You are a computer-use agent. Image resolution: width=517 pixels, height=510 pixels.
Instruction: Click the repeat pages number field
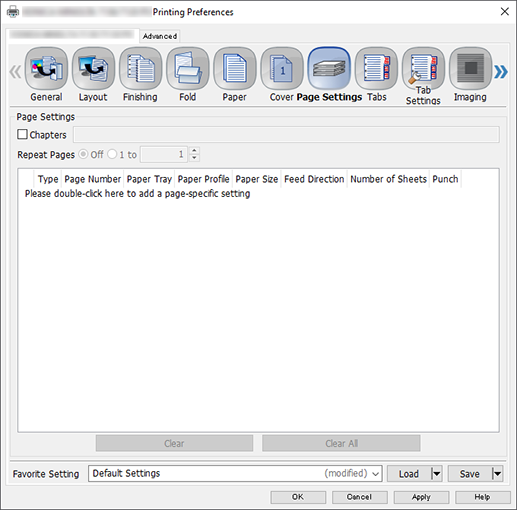click(x=164, y=154)
